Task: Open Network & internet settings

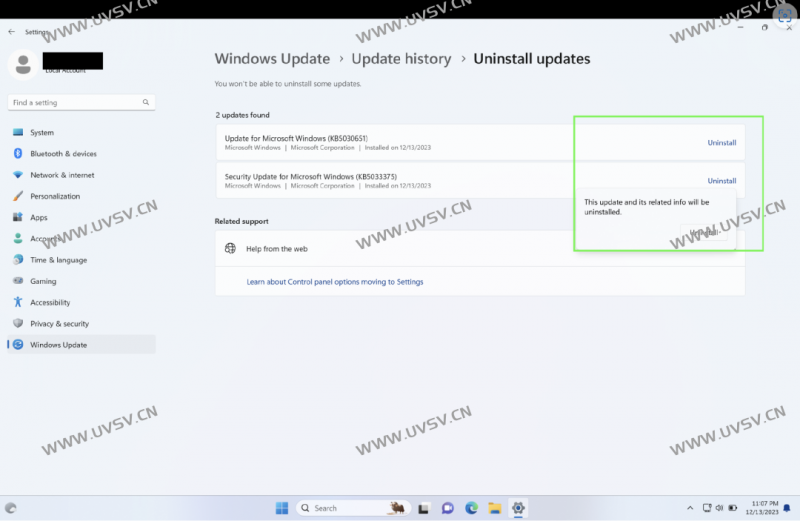Action: pos(82,175)
